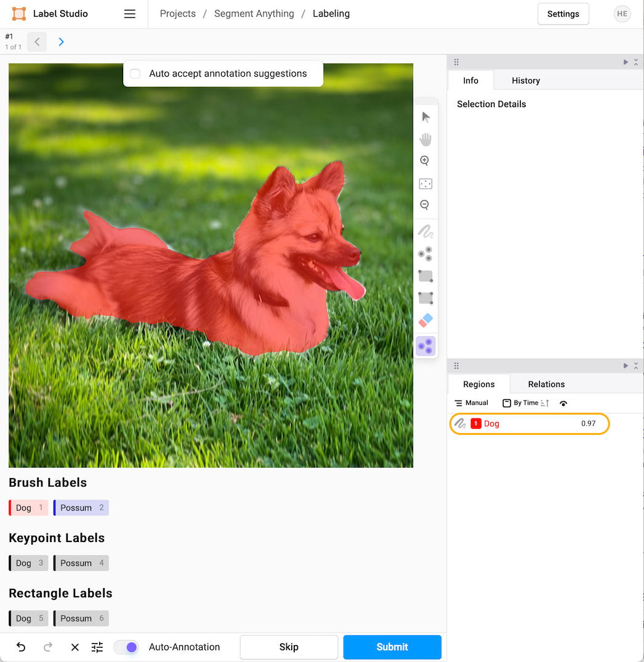Screen dimensions: 644x662
Task: Toggle visibility of all regions eye icon
Action: click(563, 404)
